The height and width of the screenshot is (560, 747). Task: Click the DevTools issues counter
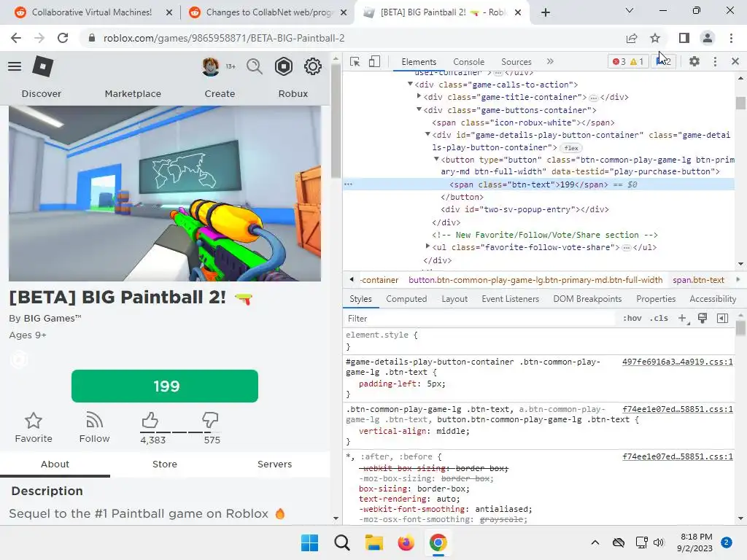664,61
